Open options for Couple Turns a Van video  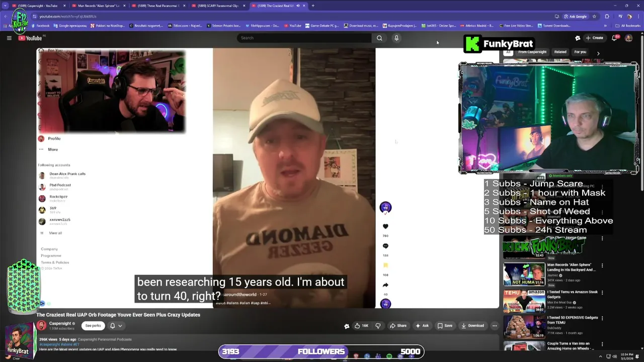click(602, 344)
